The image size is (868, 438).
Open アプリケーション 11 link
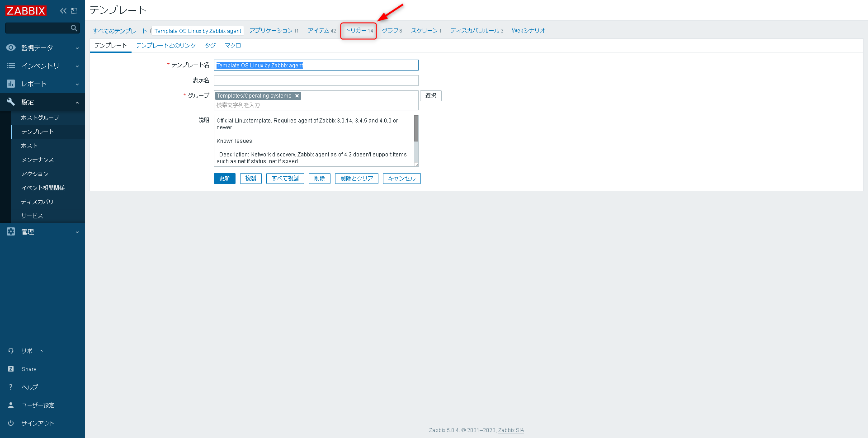coord(274,31)
